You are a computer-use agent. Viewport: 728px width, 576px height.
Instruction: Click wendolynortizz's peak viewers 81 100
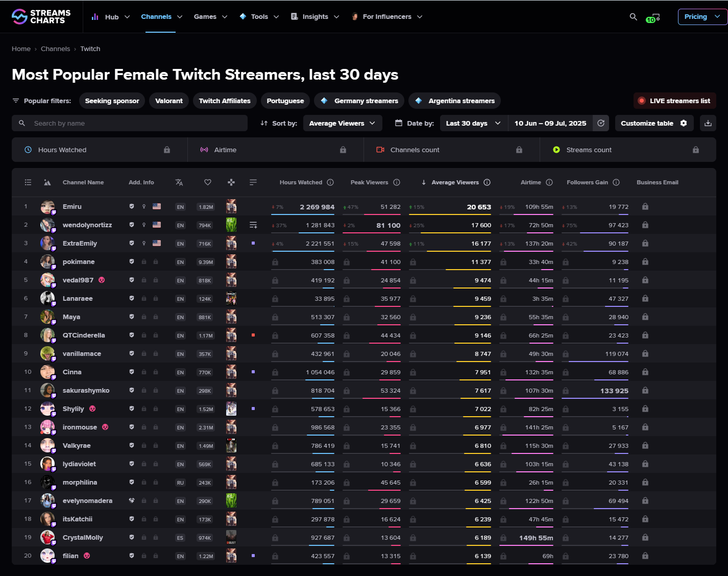coord(389,225)
